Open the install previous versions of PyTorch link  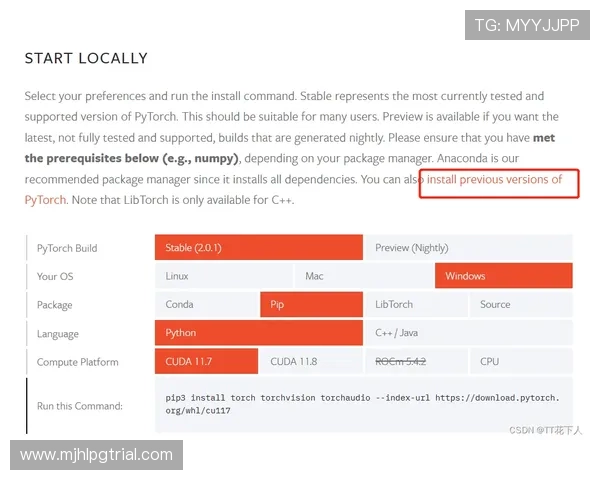[x=494, y=180]
